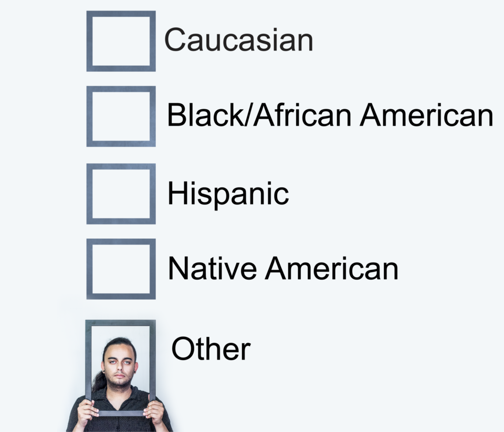The image size is (504, 432).
Task: Click the word American after Native
Action: pyautogui.click(x=331, y=269)
